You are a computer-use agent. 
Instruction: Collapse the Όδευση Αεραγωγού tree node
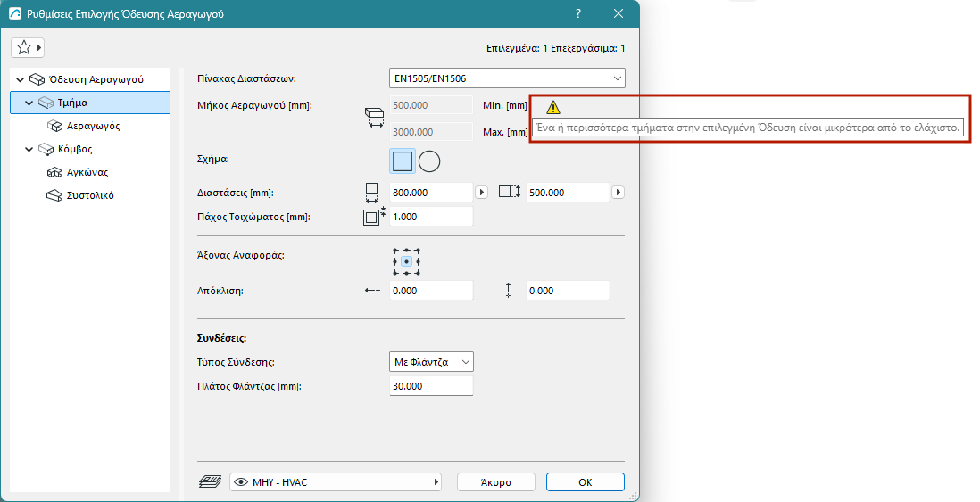click(20, 80)
